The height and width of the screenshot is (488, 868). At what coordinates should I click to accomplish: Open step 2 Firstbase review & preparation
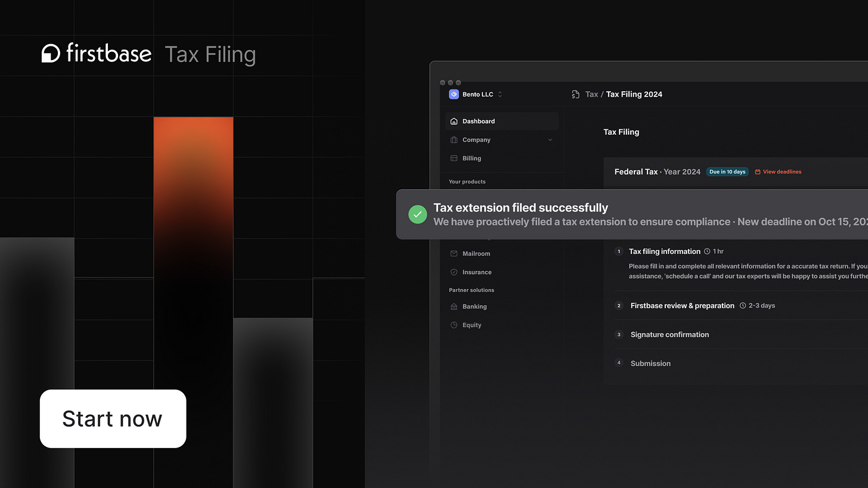pyautogui.click(x=682, y=306)
